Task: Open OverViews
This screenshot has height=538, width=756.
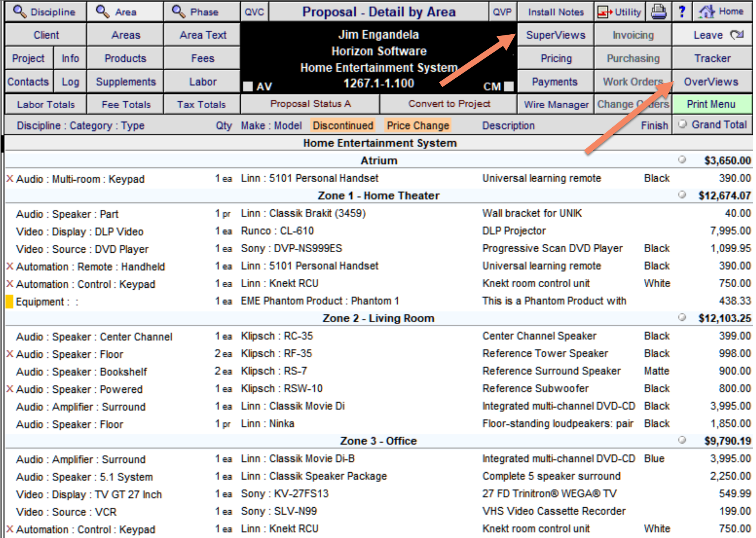Action: 712,81
